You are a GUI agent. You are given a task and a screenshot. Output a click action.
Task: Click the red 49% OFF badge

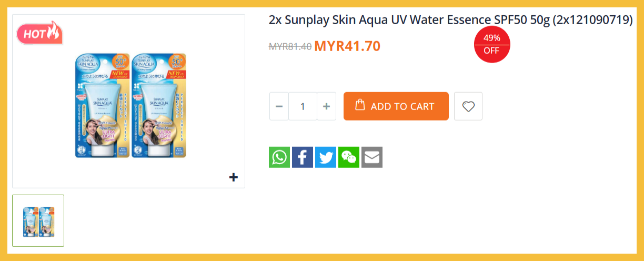pos(491,44)
